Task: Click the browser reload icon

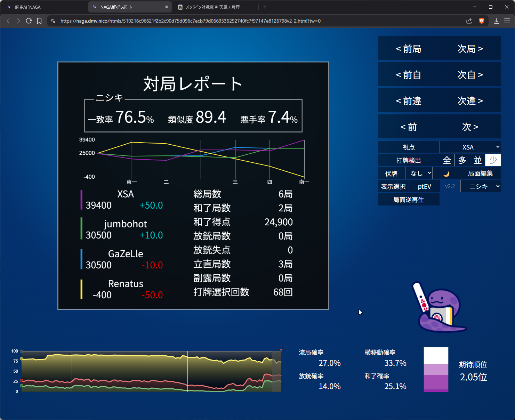Action: click(x=29, y=21)
